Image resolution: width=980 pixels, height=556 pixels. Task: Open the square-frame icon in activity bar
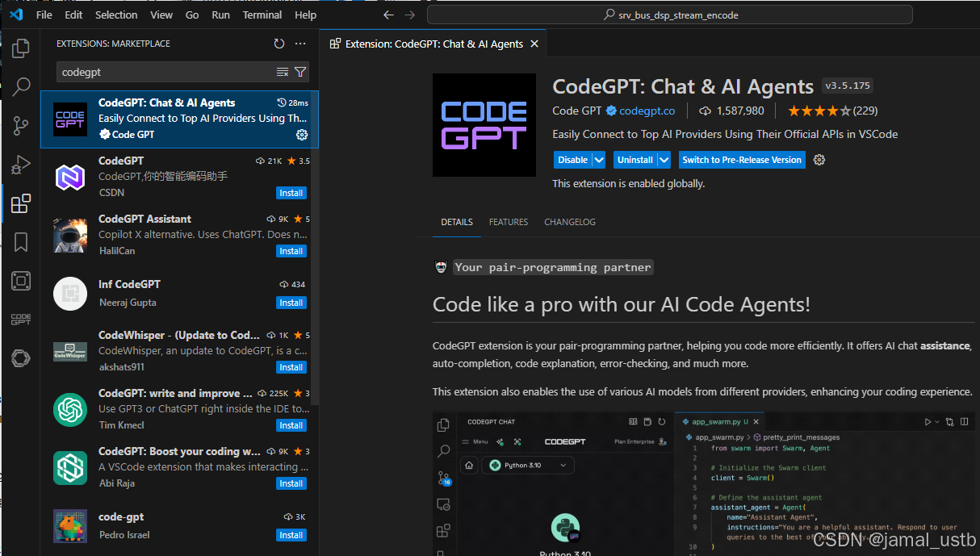[x=21, y=281]
